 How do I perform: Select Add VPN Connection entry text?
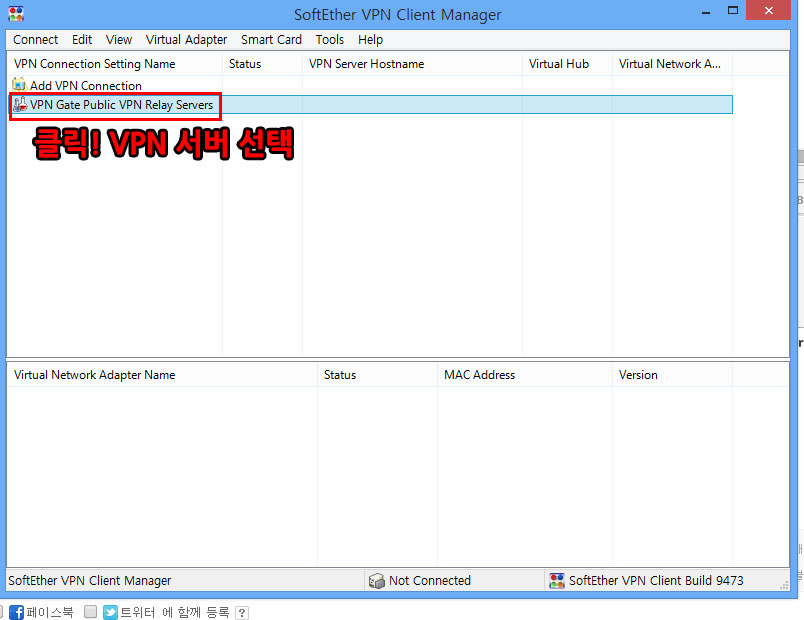coord(86,85)
